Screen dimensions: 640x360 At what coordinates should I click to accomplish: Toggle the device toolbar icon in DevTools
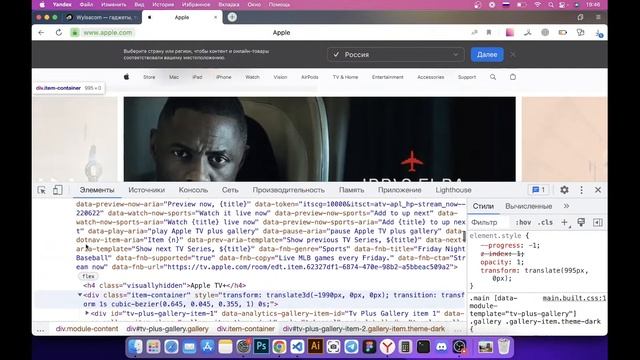[x=58, y=190]
